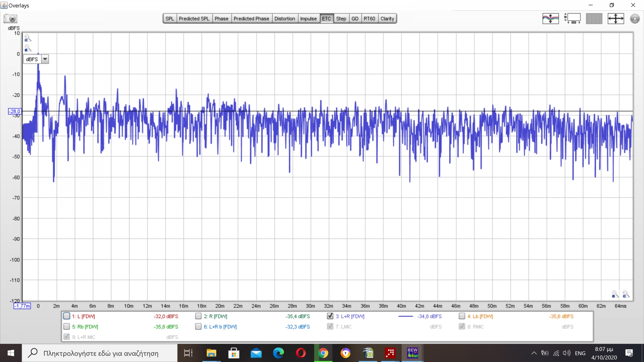Screen dimensions: 644x362
Task: Enable trace 4: Lb [FDW] checkbox
Action: (462, 316)
